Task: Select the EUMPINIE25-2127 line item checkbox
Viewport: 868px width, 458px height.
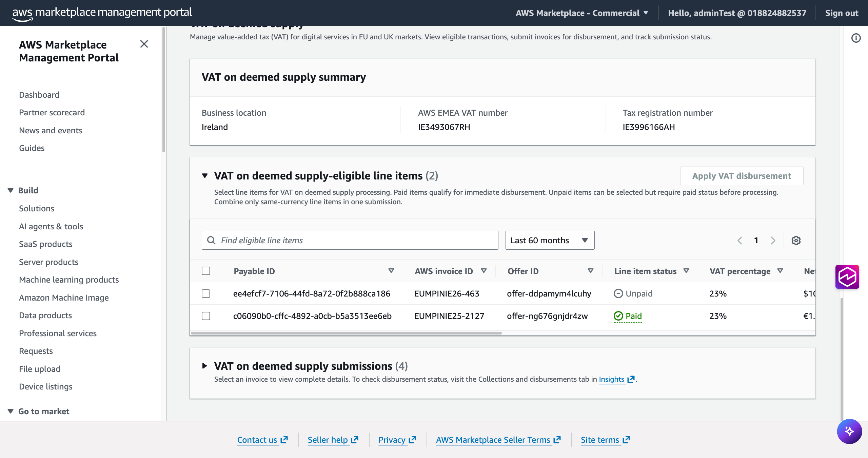Action: click(x=206, y=316)
